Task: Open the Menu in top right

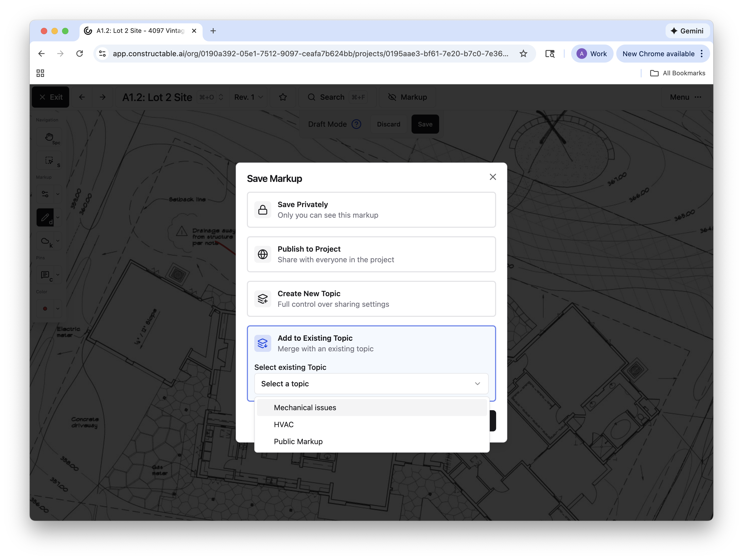Action: click(685, 97)
